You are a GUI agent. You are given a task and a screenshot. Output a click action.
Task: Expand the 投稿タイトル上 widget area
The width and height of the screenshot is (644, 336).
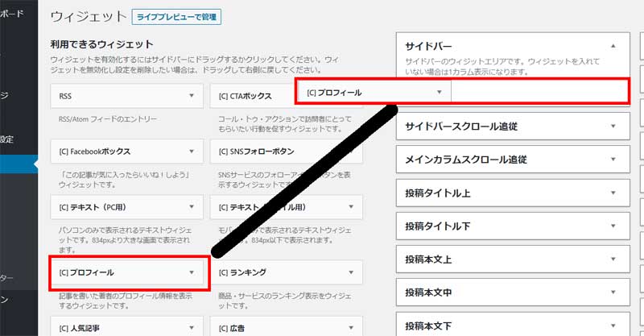pyautogui.click(x=613, y=193)
